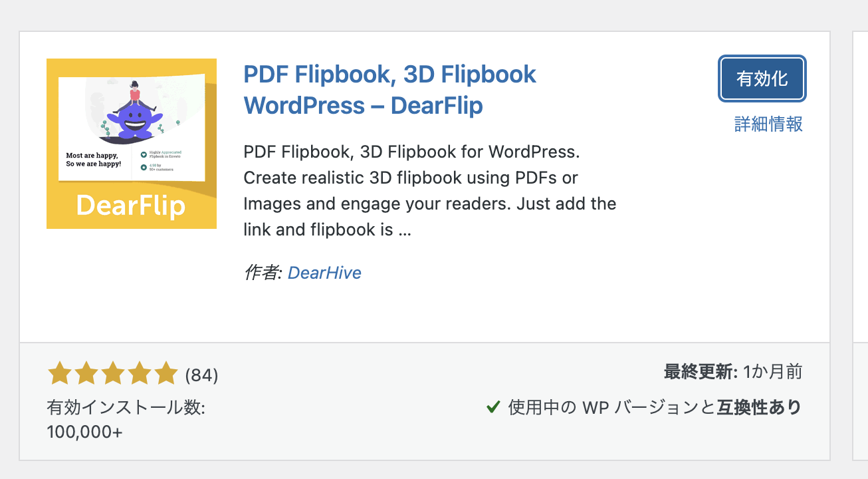Click the DearFlip plugin thumbnail image

(x=132, y=144)
